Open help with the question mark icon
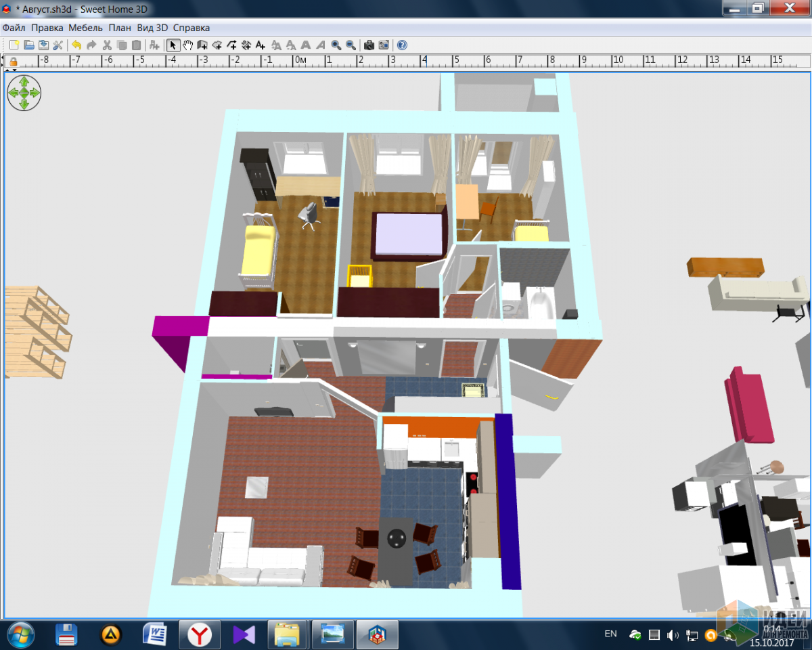This screenshot has height=650, width=812. (x=402, y=45)
